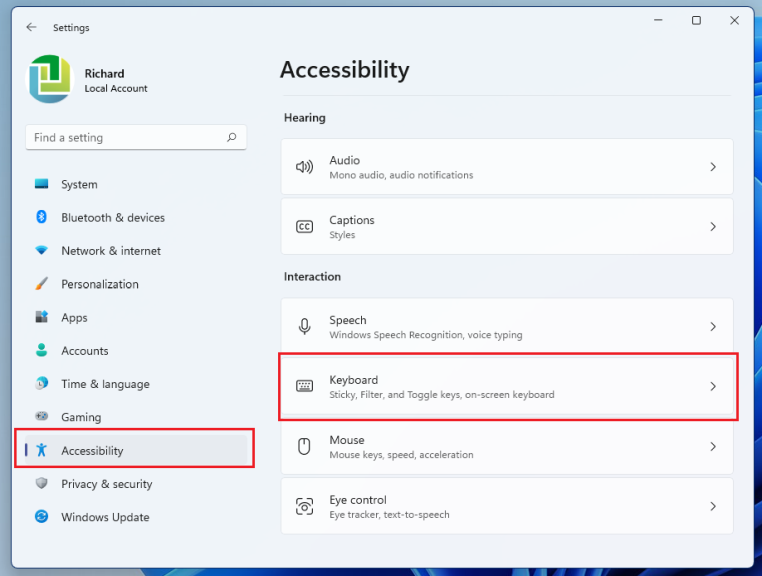Click the Personalization paintbrush icon
The height and width of the screenshot is (576, 762).
(41, 284)
